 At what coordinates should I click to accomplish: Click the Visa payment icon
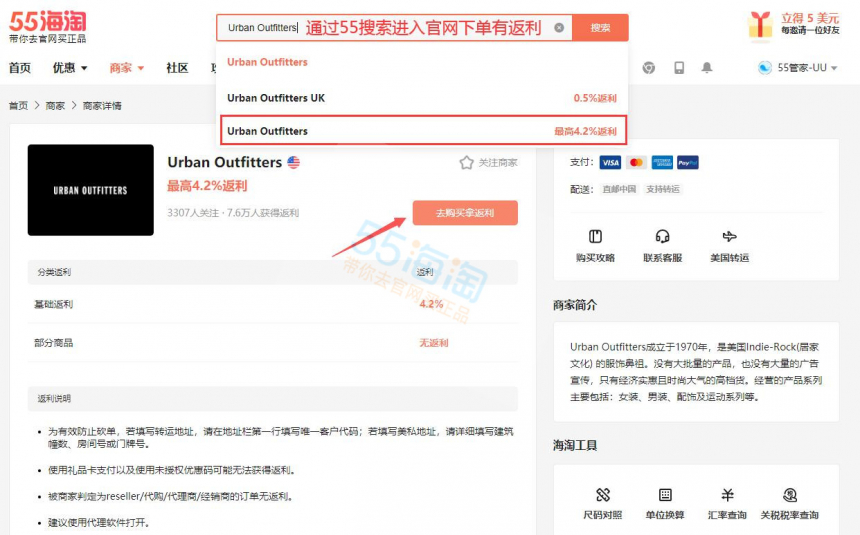click(610, 162)
